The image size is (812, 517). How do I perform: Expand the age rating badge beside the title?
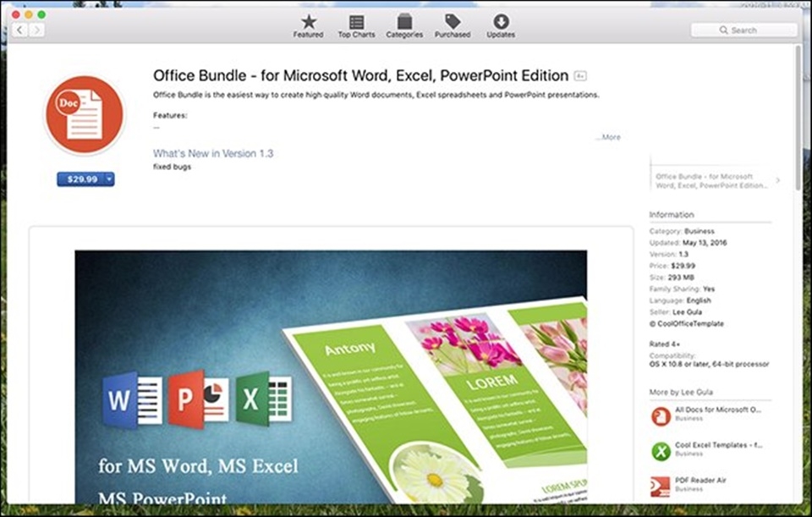pos(579,75)
